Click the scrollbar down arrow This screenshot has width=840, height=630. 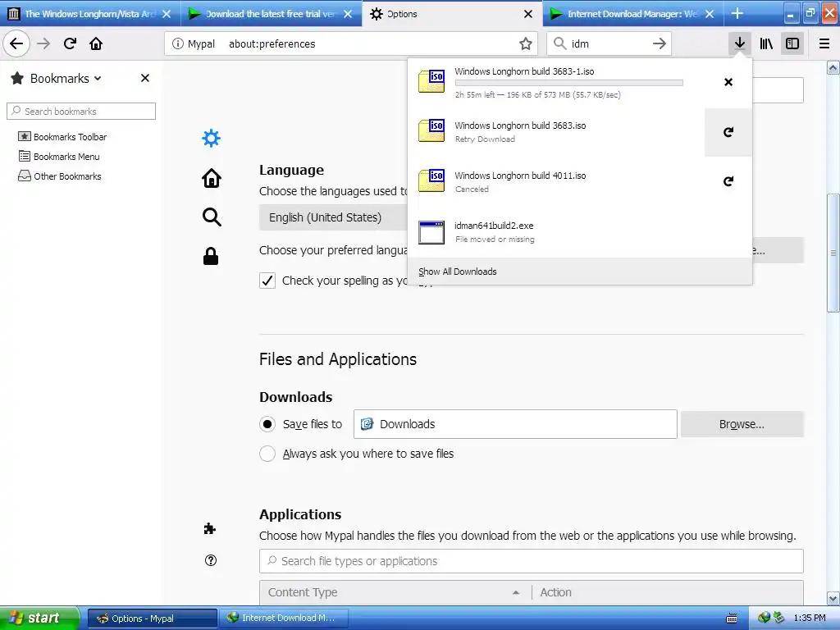click(x=833, y=598)
